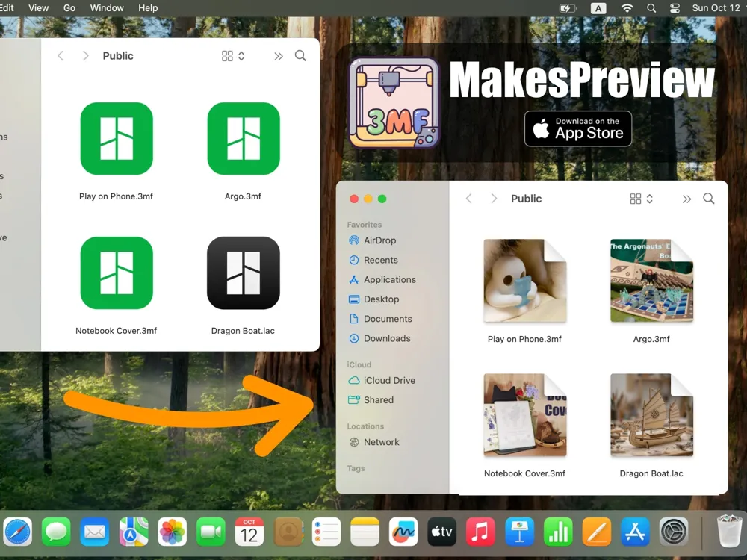747x560 pixels.
Task: Click the Sun Oct 12 date in menu bar
Action: pyautogui.click(x=716, y=8)
